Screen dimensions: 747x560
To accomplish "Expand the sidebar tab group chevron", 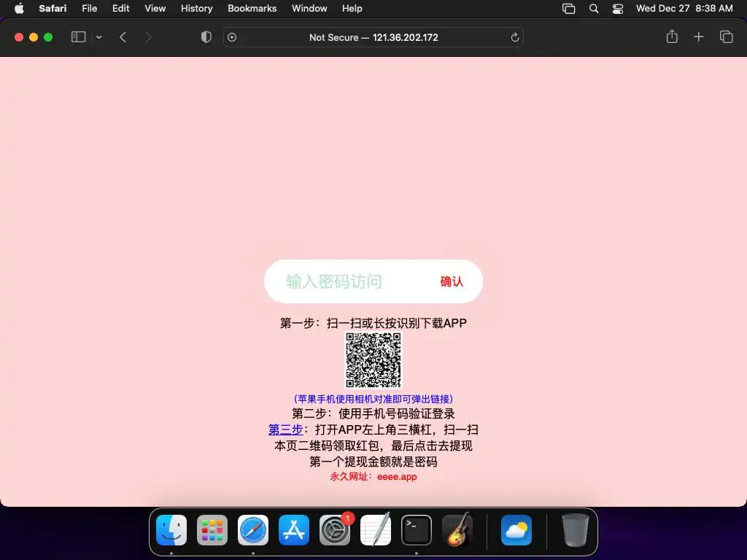I will click(x=99, y=37).
